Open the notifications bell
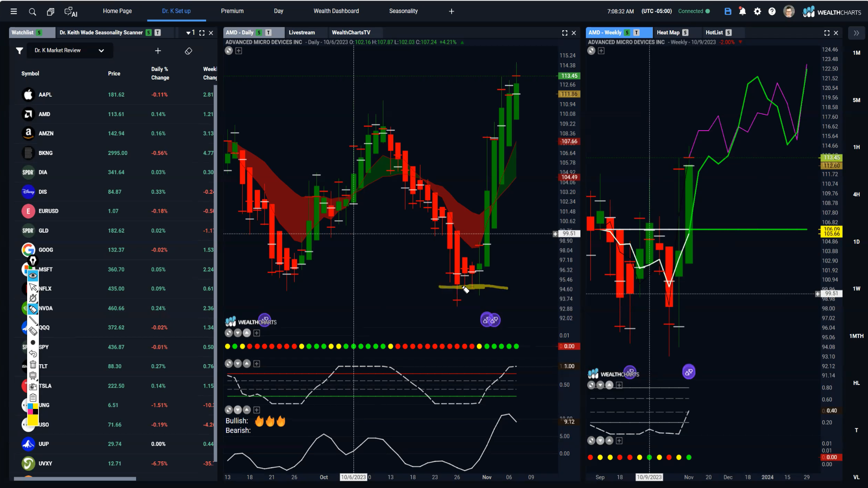The width and height of the screenshot is (868, 488). pos(742,11)
